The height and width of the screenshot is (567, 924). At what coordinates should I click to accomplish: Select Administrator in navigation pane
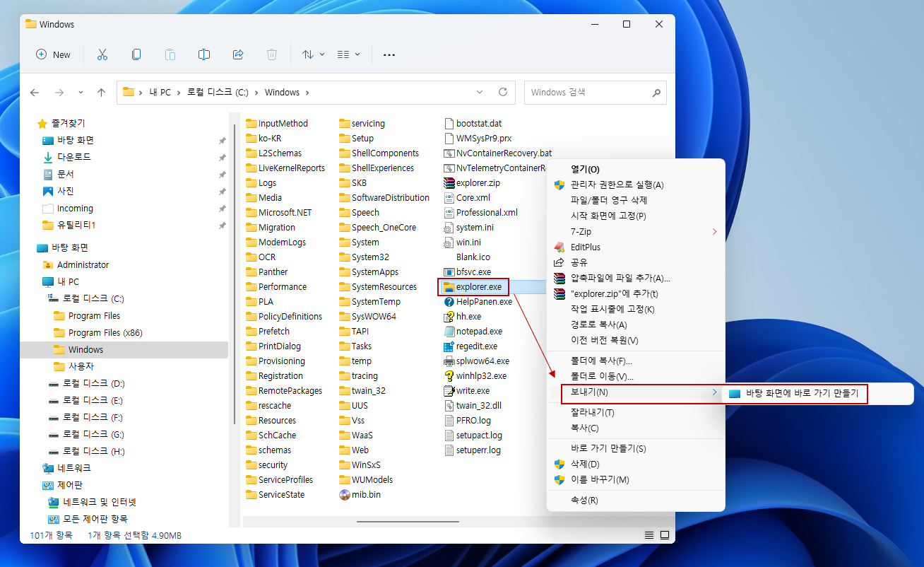tap(83, 265)
